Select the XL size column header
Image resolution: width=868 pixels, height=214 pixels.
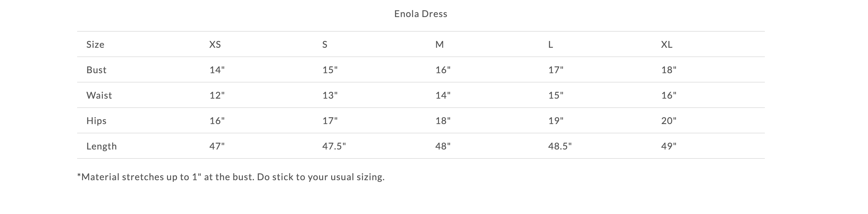tap(667, 45)
